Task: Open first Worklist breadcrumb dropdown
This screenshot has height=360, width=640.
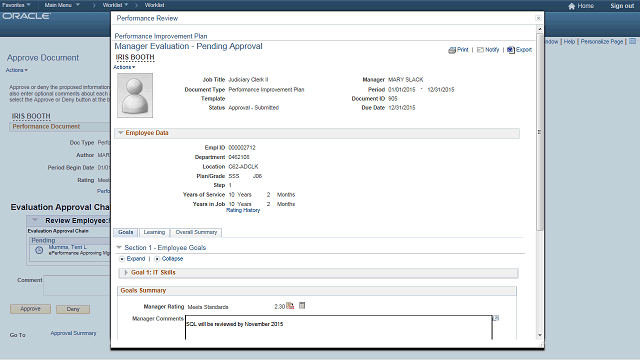Action: click(115, 5)
